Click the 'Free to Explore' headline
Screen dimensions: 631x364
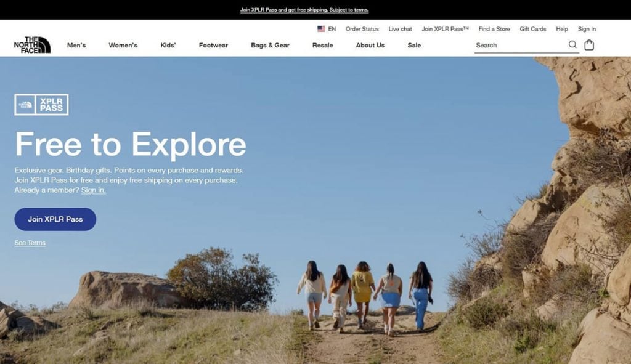click(131, 144)
